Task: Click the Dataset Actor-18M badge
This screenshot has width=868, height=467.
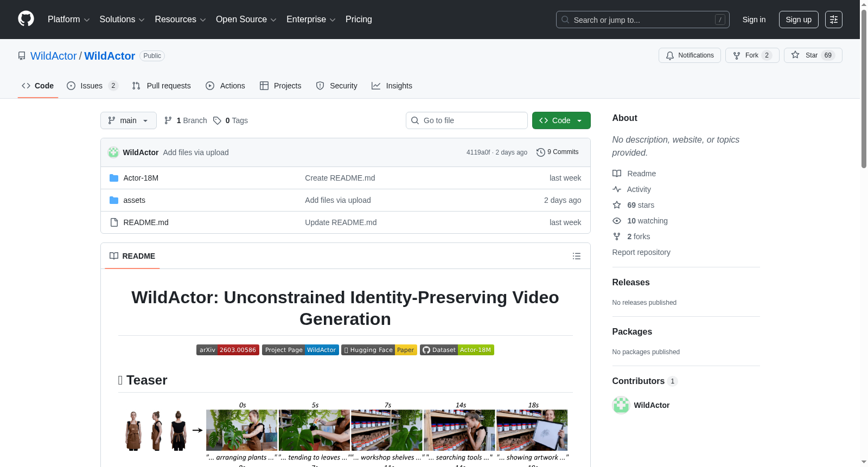Action: 457,350
